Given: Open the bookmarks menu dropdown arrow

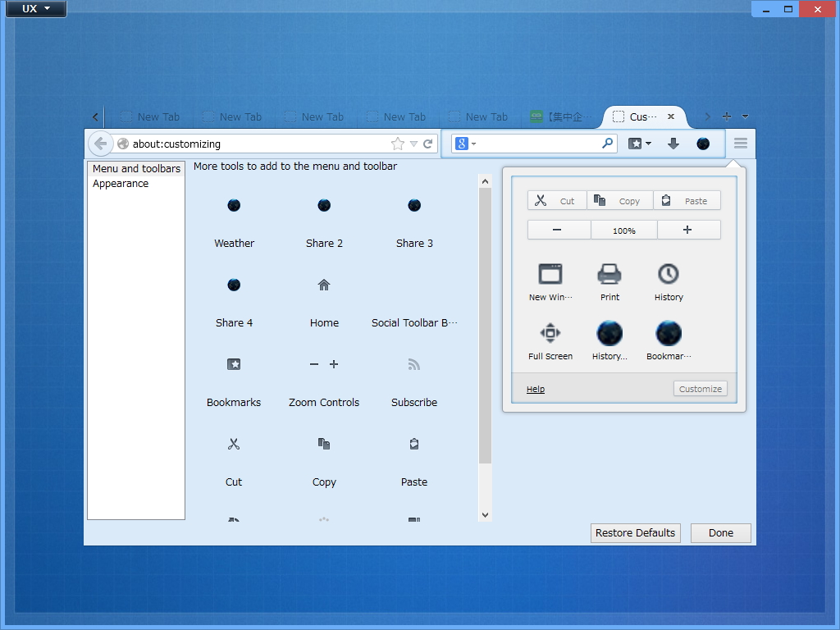Looking at the screenshot, I should coord(649,143).
